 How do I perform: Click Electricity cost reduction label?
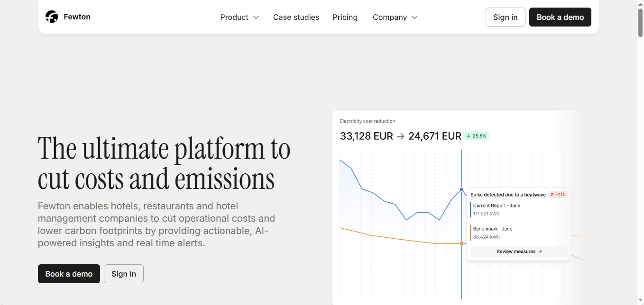pyautogui.click(x=367, y=121)
